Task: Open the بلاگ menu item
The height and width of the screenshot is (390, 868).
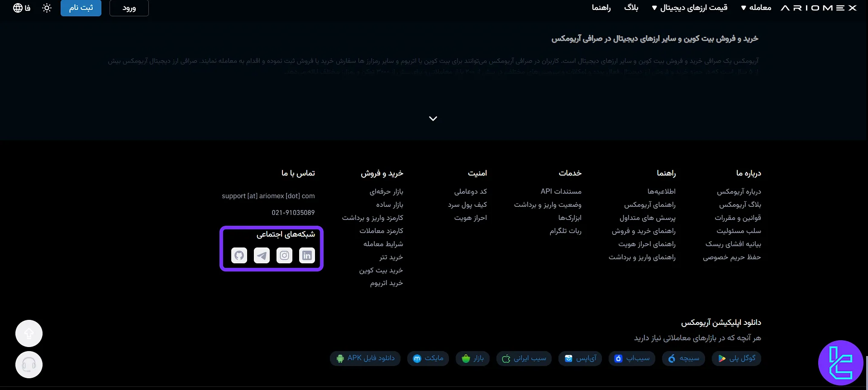Action: coord(631,8)
